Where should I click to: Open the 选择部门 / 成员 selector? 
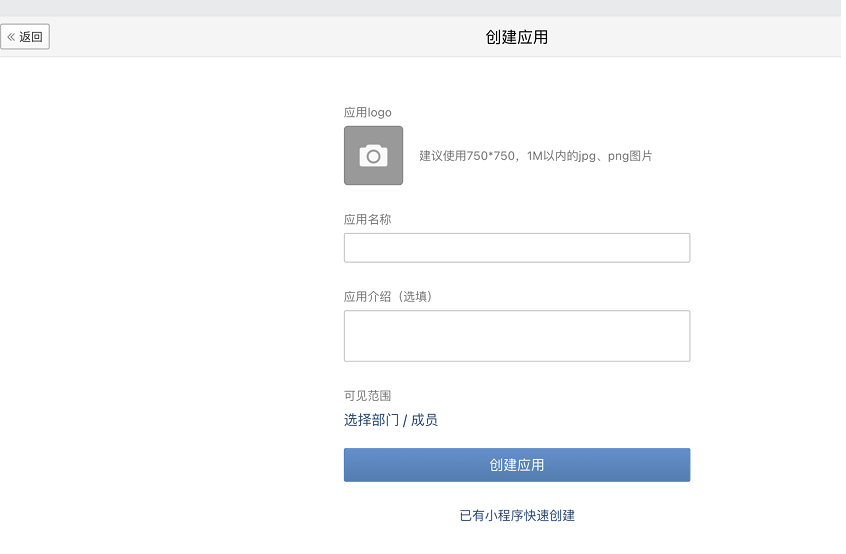click(x=391, y=420)
